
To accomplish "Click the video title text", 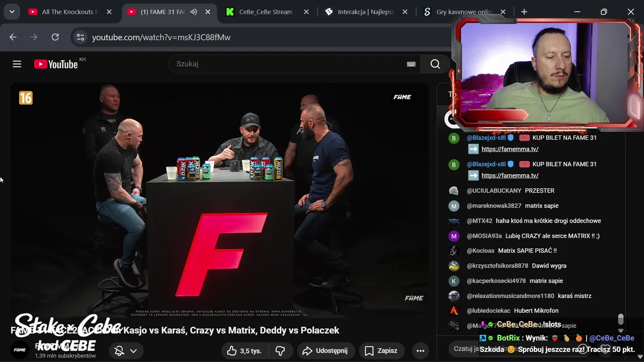I will tap(175, 330).
